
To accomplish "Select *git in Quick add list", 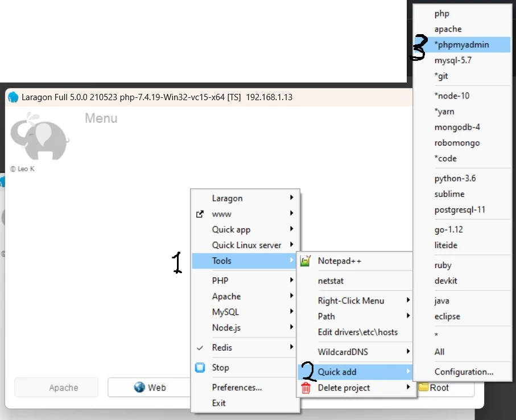I will pyautogui.click(x=462, y=76).
